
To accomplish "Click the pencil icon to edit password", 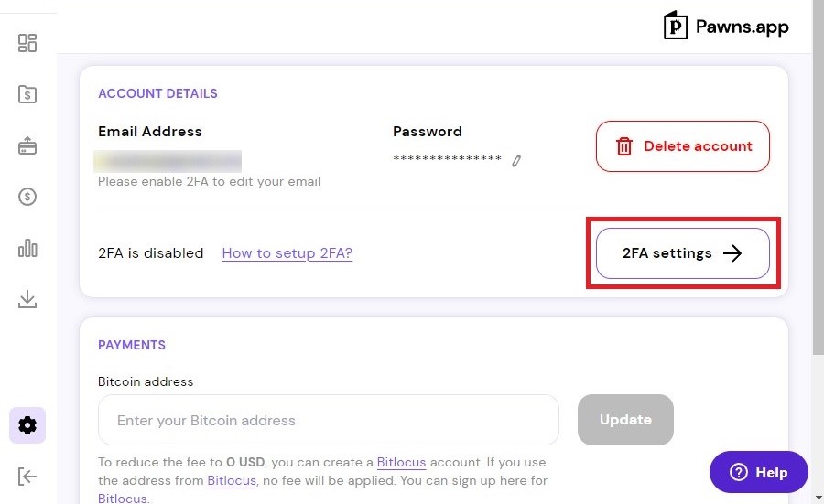I will 516,161.
